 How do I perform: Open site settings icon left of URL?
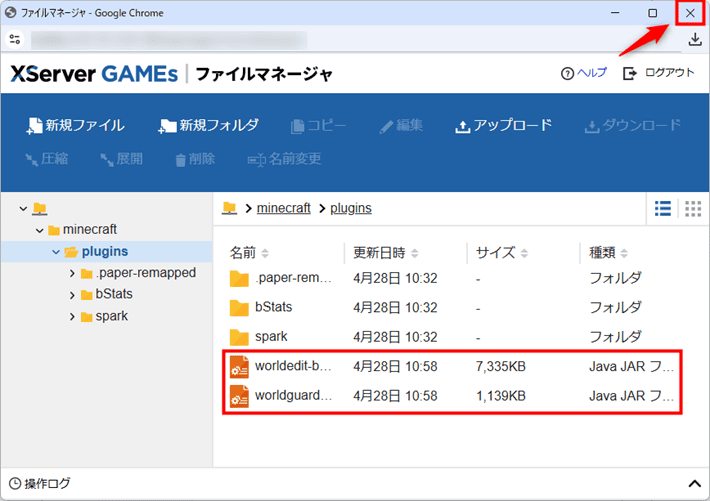pos(15,39)
